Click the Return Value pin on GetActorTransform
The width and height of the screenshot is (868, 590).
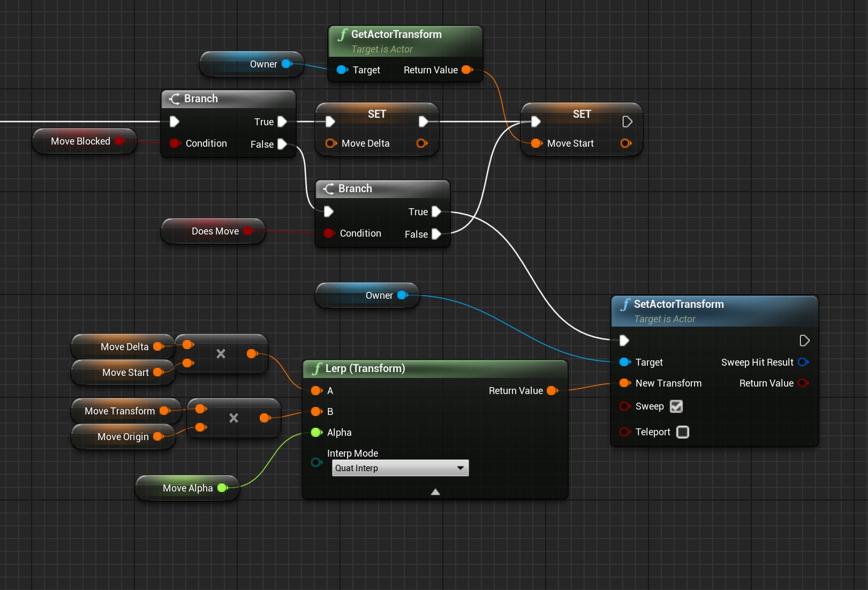(466, 70)
